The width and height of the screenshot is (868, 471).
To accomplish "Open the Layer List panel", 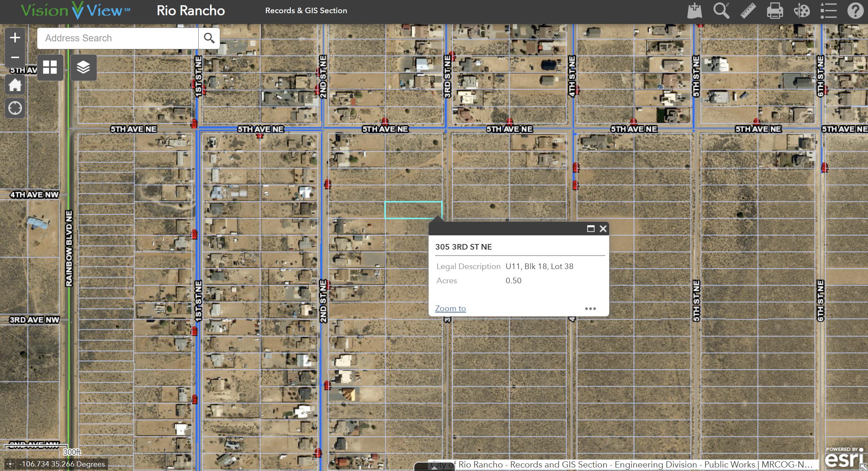I will 83,67.
